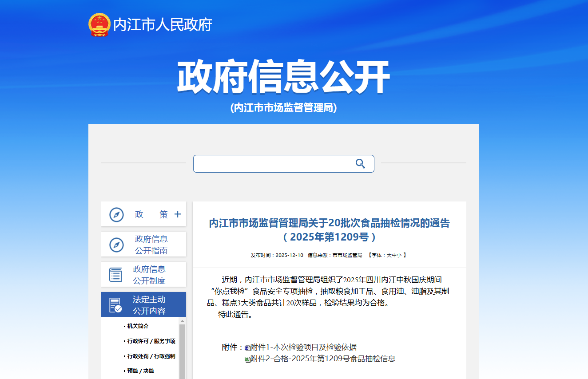Click the national emblem logo in header
This screenshot has height=379, width=588.
click(99, 24)
